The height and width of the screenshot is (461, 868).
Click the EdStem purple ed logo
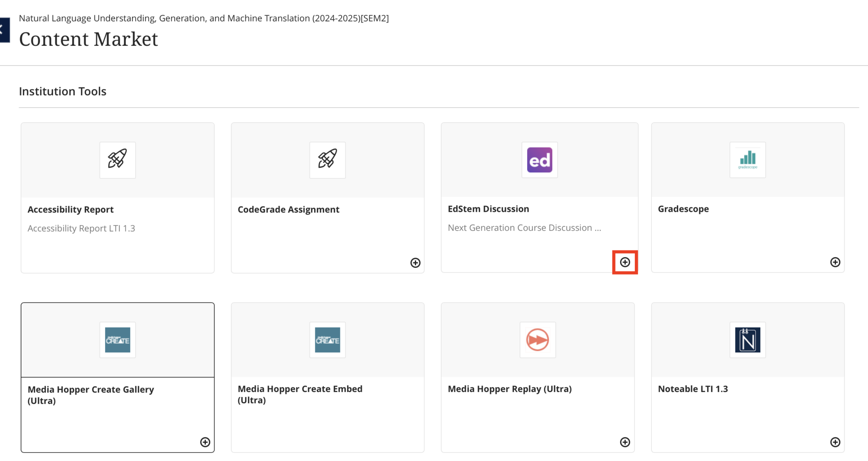539,160
